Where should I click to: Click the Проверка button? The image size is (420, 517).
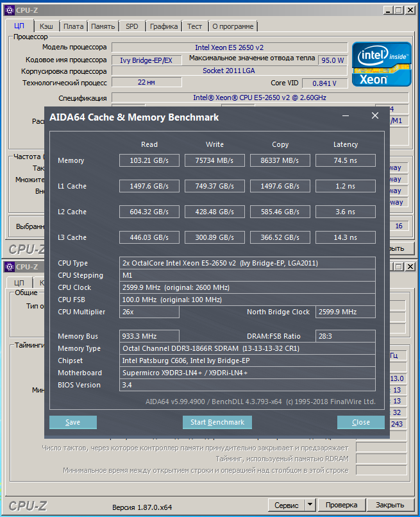pos(341,505)
